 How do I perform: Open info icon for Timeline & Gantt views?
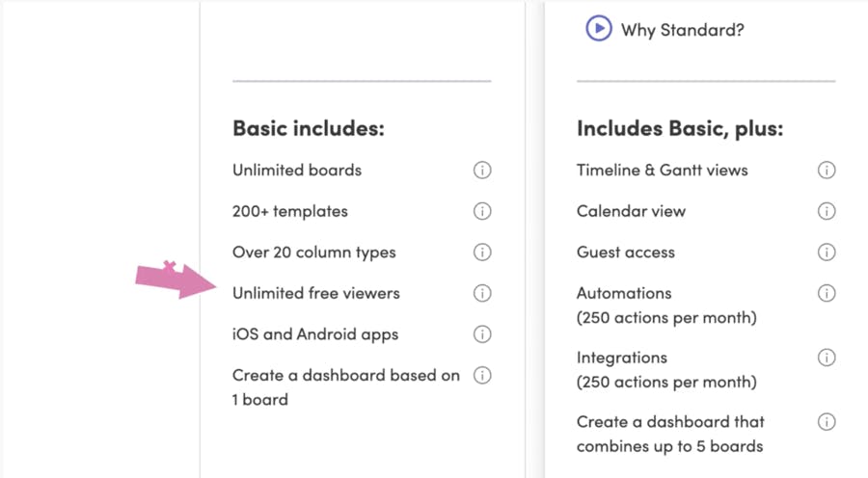coord(827,171)
